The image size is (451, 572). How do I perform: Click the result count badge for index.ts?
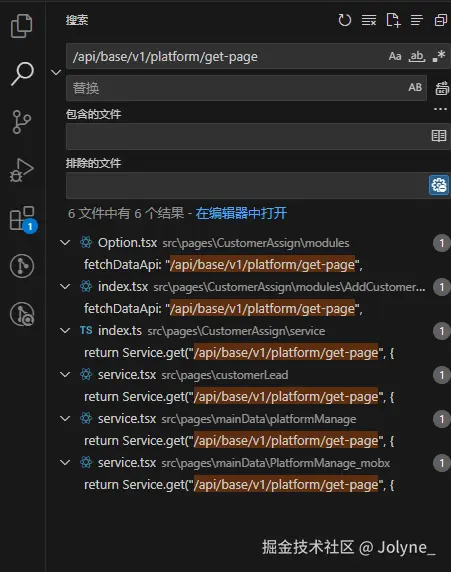point(442,331)
